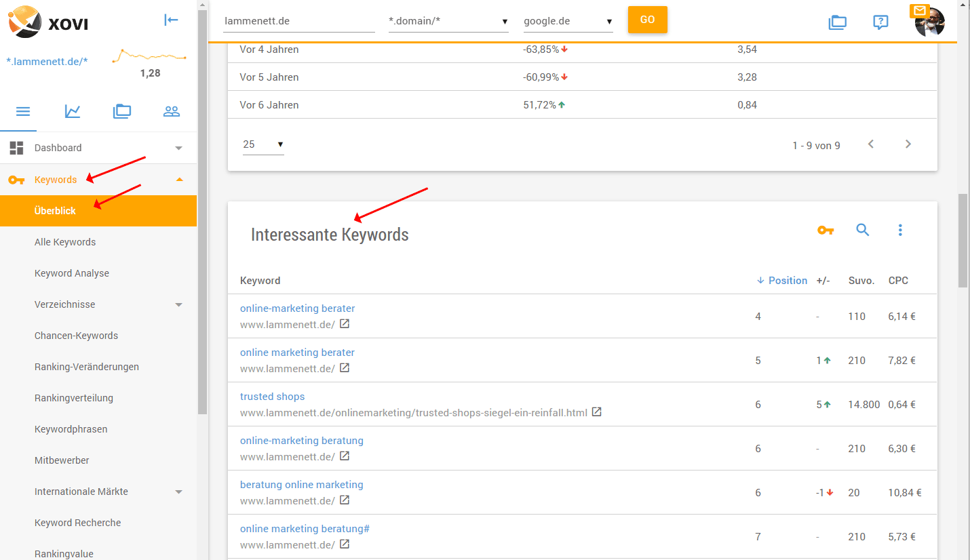Open external link for beratung online marketing URL
The image size is (970, 560).
click(345, 500)
